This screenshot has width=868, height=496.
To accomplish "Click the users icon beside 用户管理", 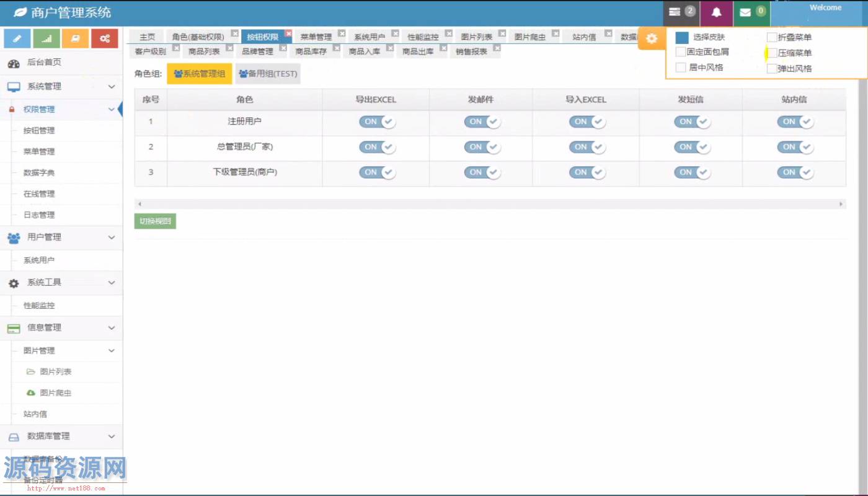I will click(14, 237).
